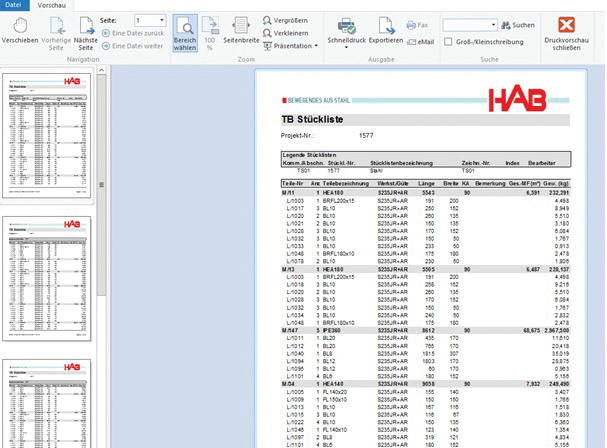Select the third page thumbnail

[47, 403]
